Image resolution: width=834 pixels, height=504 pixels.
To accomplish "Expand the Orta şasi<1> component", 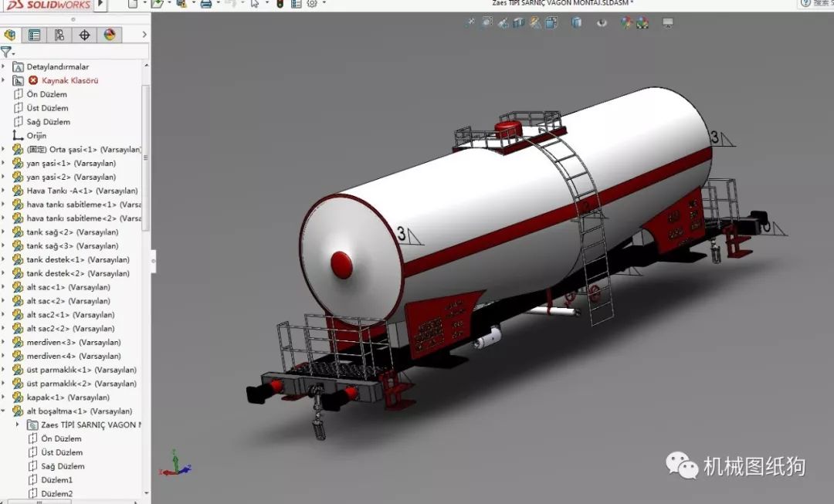I will (4, 150).
